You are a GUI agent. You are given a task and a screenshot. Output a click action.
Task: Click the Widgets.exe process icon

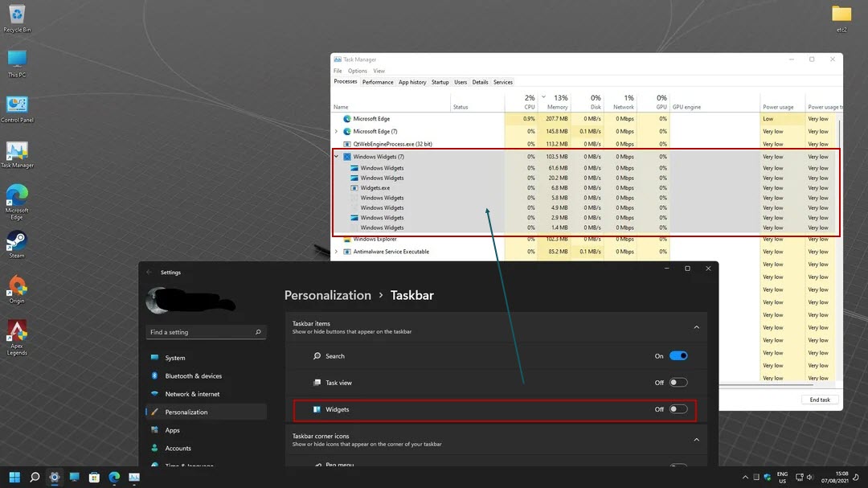tap(354, 188)
